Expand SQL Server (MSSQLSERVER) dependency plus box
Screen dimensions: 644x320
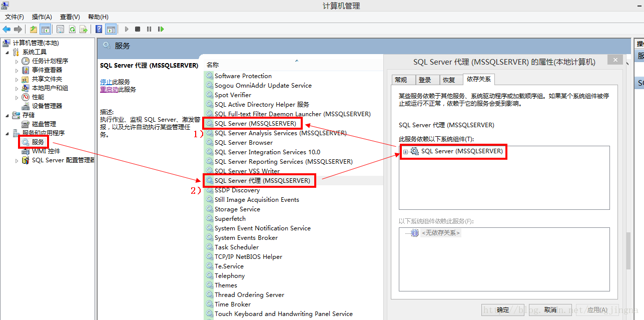[x=406, y=152]
